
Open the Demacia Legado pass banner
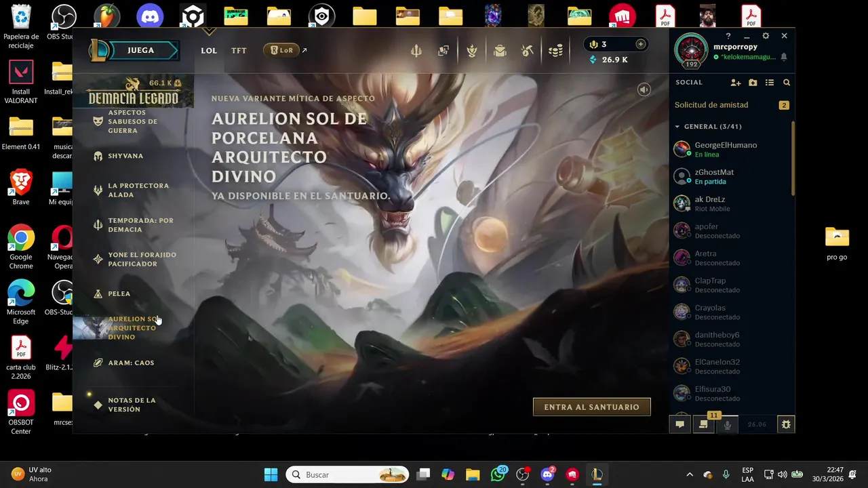point(133,92)
